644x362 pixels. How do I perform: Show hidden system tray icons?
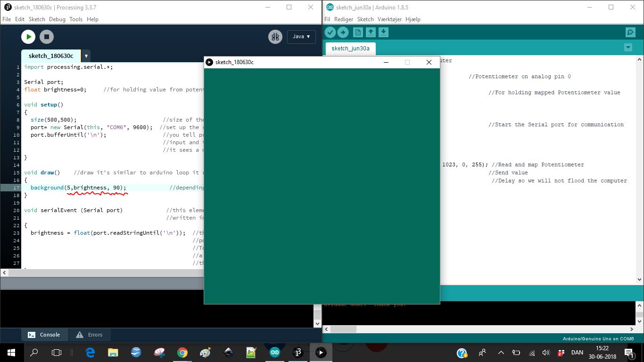pyautogui.click(x=501, y=353)
